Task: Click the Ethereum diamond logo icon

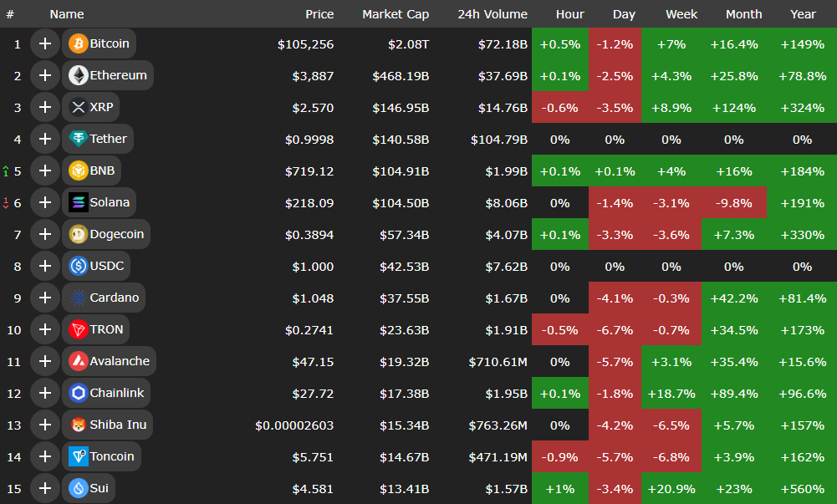Action: 79,75
